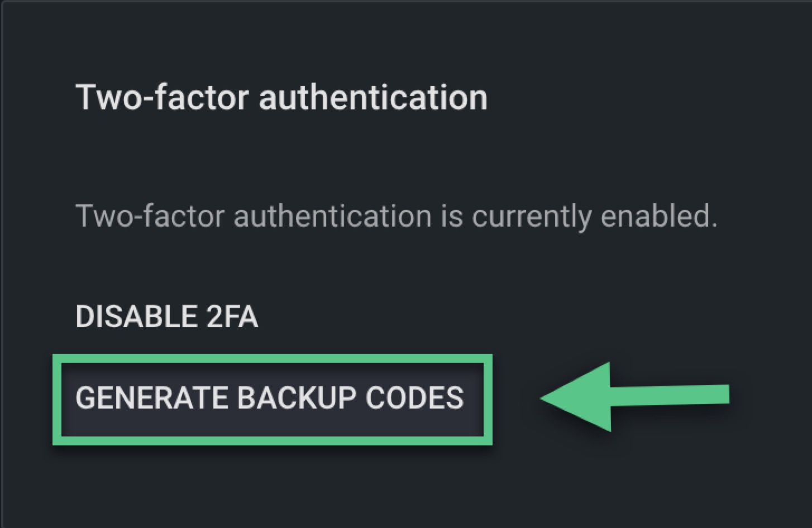The width and height of the screenshot is (812, 528).
Task: Click the "2FA" text in disable button
Action: click(232, 316)
